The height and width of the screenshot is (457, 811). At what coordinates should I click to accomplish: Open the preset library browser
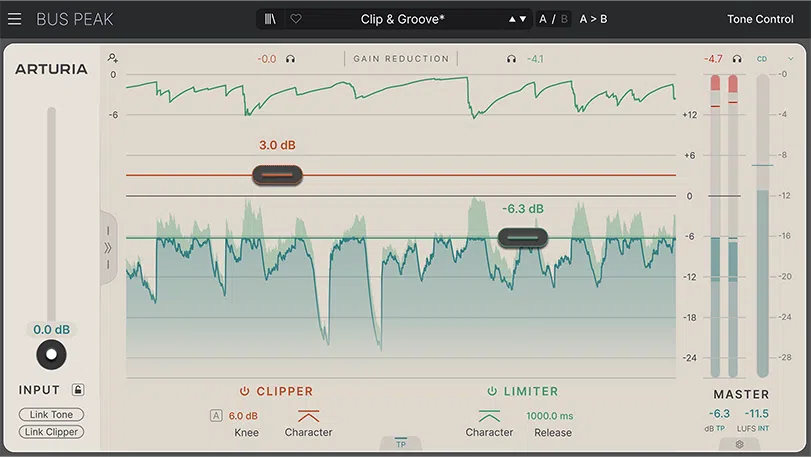point(269,19)
